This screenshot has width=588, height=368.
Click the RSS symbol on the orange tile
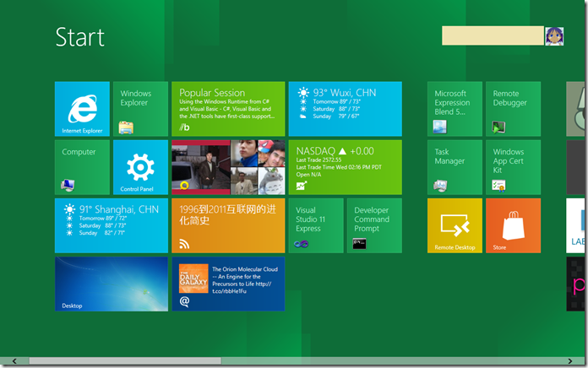(x=184, y=244)
